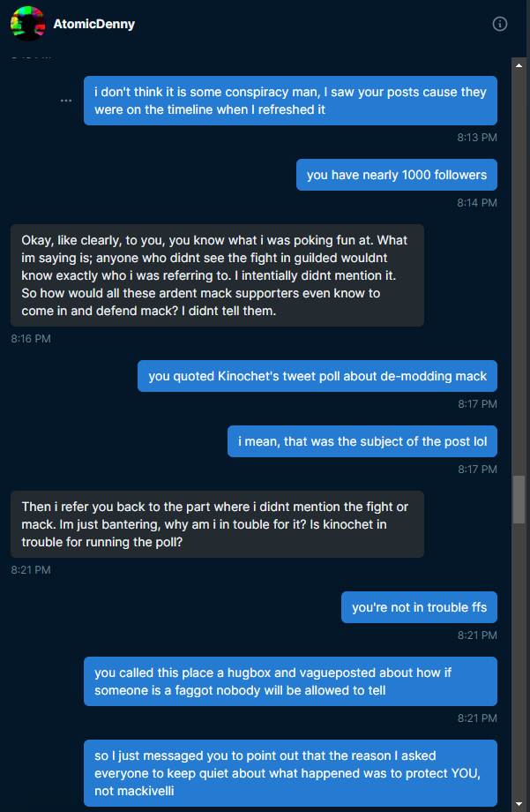This screenshot has width=530, height=812.
Task: Select message about quoting Kinochet's tweet poll
Action: (317, 376)
